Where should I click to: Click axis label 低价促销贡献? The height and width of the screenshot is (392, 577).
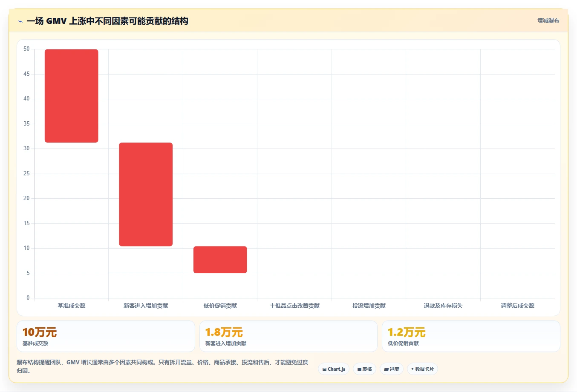pos(220,306)
